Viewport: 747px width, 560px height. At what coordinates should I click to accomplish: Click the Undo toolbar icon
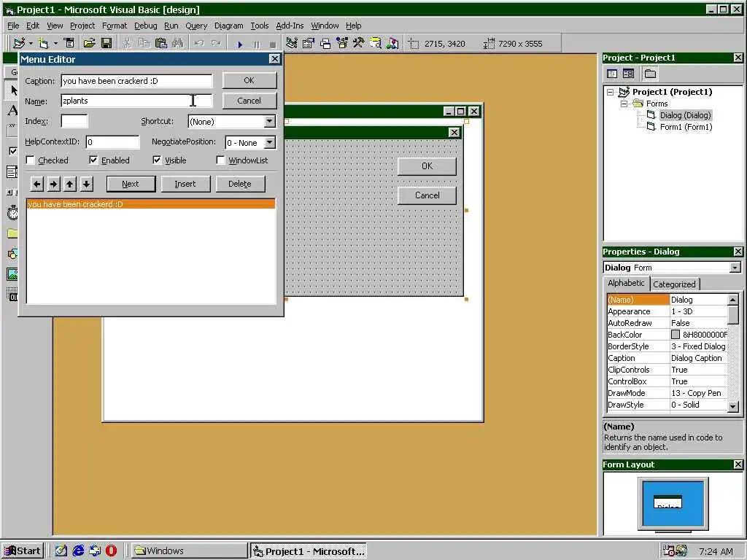tap(198, 43)
